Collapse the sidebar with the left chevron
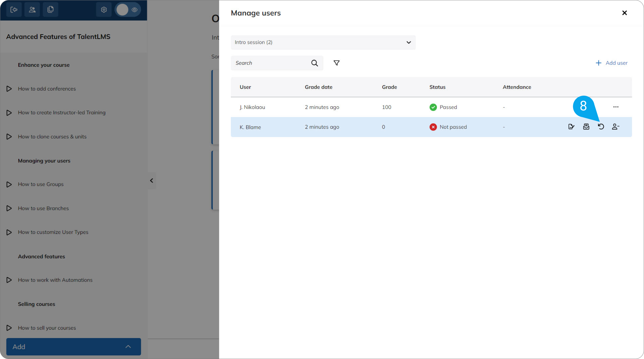This screenshot has height=359, width=644. (152, 181)
